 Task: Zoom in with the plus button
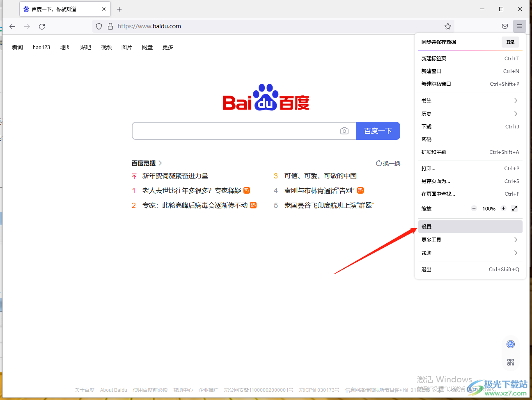point(503,208)
